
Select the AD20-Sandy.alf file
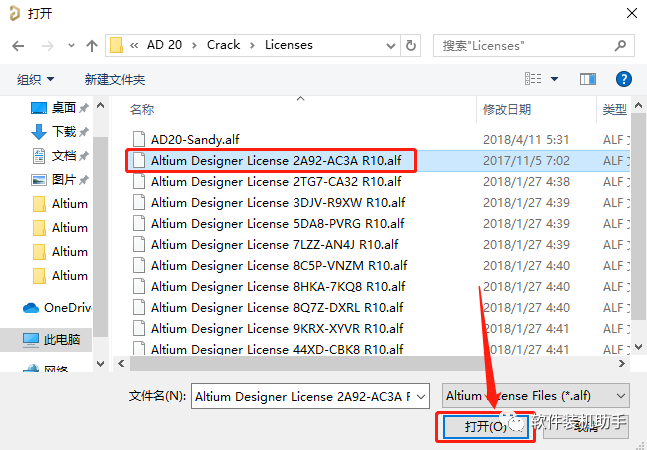[x=195, y=139]
